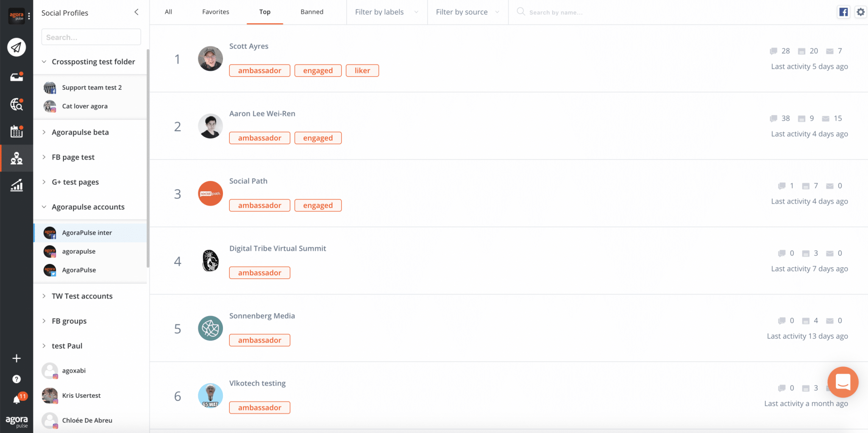This screenshot has height=433, width=868.
Task: Click the notifications bell icon
Action: pyautogui.click(x=17, y=400)
